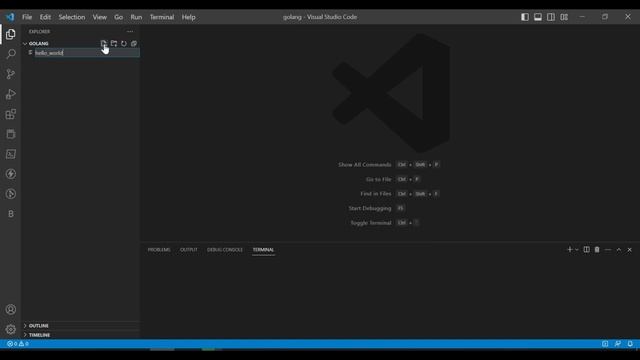Viewport: 640px width, 360px height.
Task: Open the thunder lightning bolt extension icon
Action: pos(11,174)
